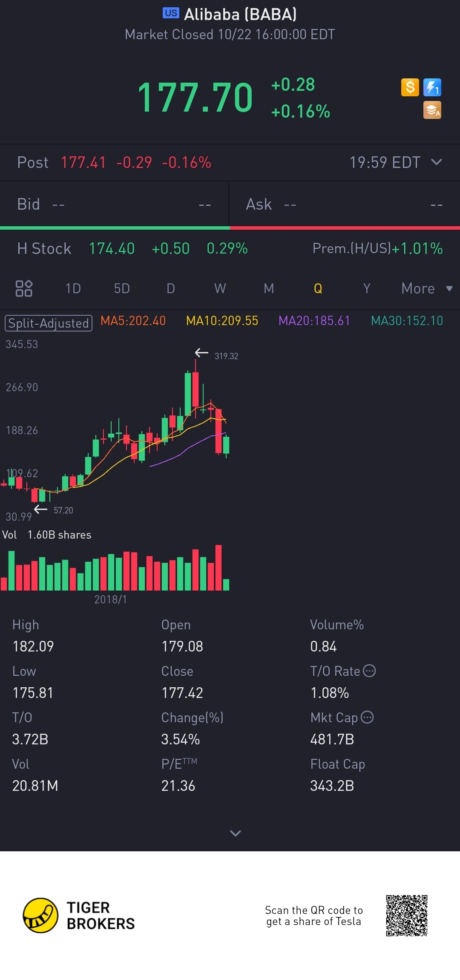
Task: Tap the T/O Rate value 1.08%
Action: pos(330,693)
